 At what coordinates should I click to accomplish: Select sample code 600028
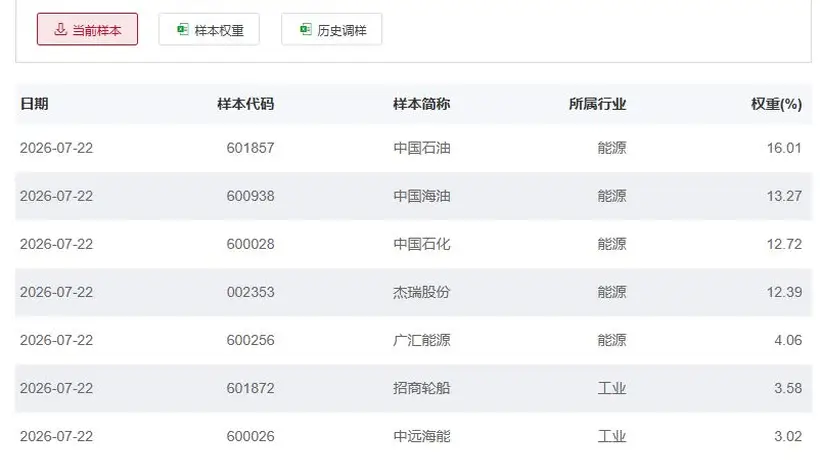pos(250,244)
